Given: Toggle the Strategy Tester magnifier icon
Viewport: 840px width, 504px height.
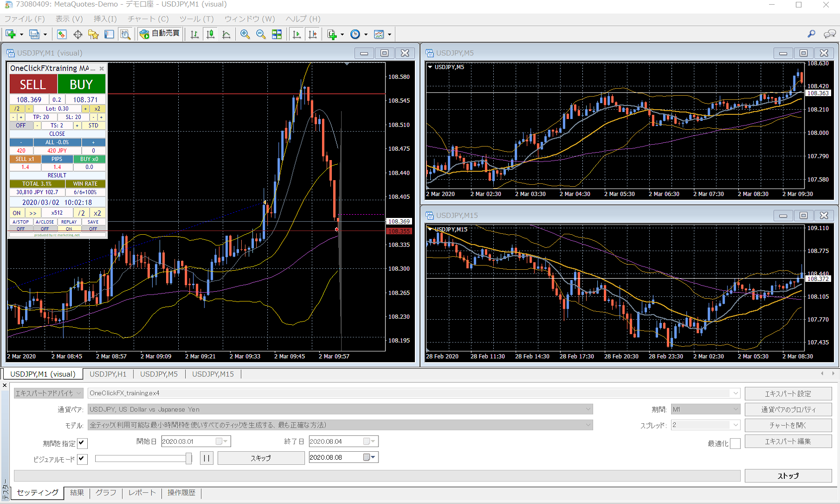Looking at the screenshot, I should coord(125,34).
